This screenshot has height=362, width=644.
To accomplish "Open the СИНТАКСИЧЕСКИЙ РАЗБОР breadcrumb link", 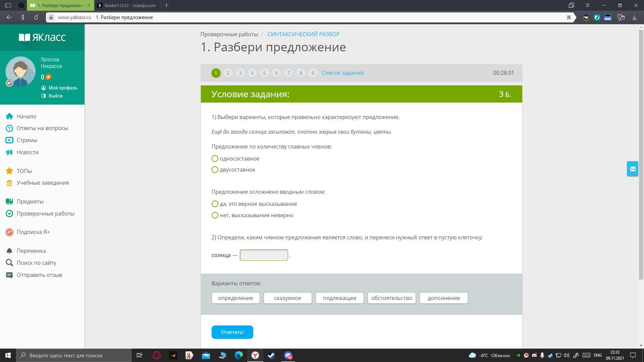I will coord(303,34).
